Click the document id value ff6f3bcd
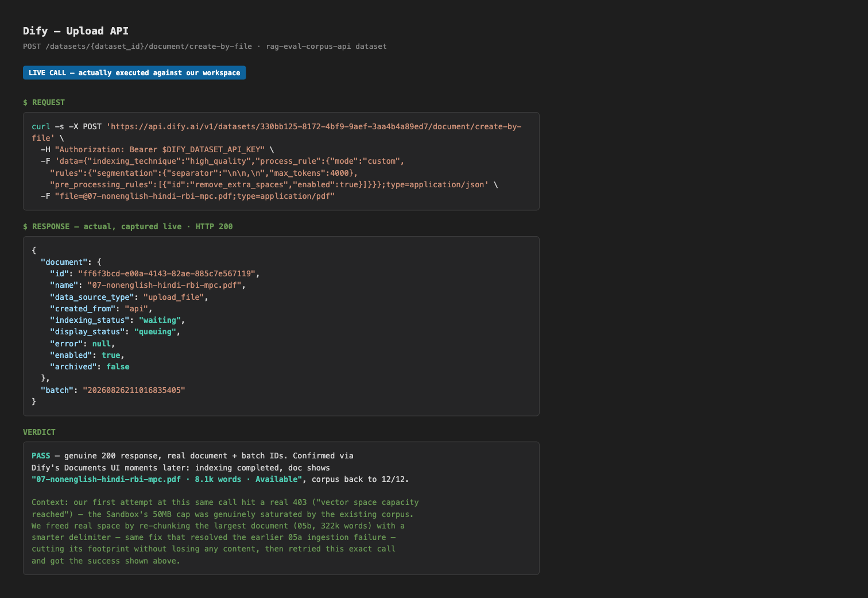 tap(166, 273)
